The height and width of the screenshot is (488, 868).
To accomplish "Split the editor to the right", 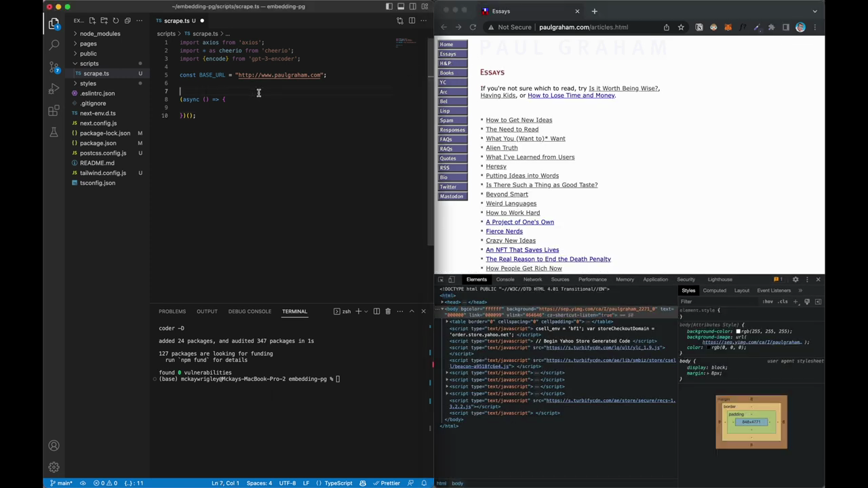I will pos(412,20).
